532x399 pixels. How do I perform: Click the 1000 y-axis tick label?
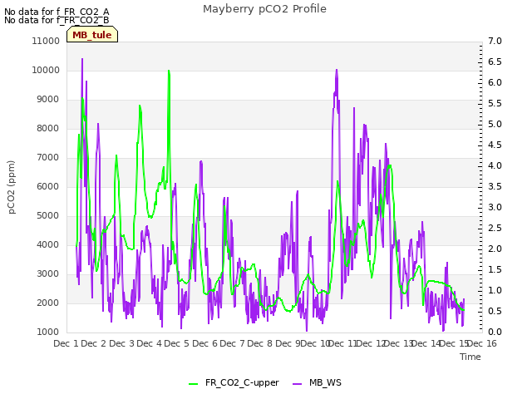tap(48, 332)
